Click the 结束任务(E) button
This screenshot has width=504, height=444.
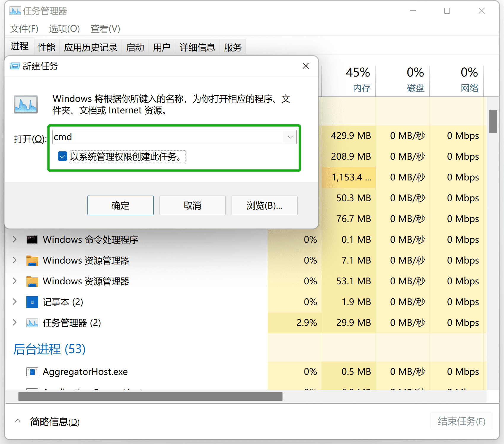tap(461, 421)
